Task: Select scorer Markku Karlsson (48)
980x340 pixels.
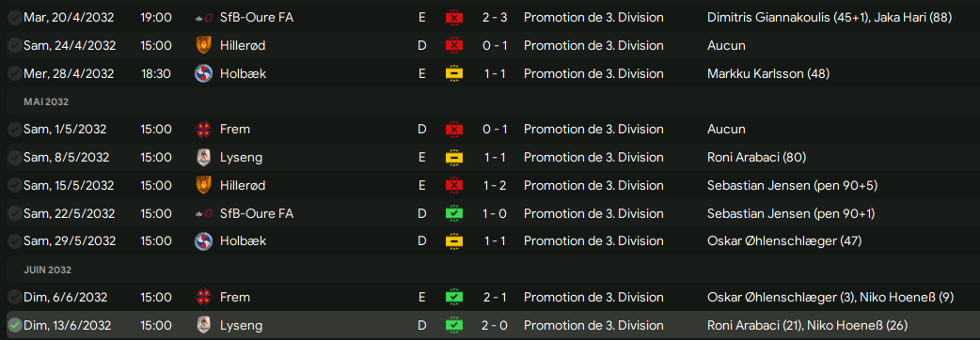Action: pos(768,73)
